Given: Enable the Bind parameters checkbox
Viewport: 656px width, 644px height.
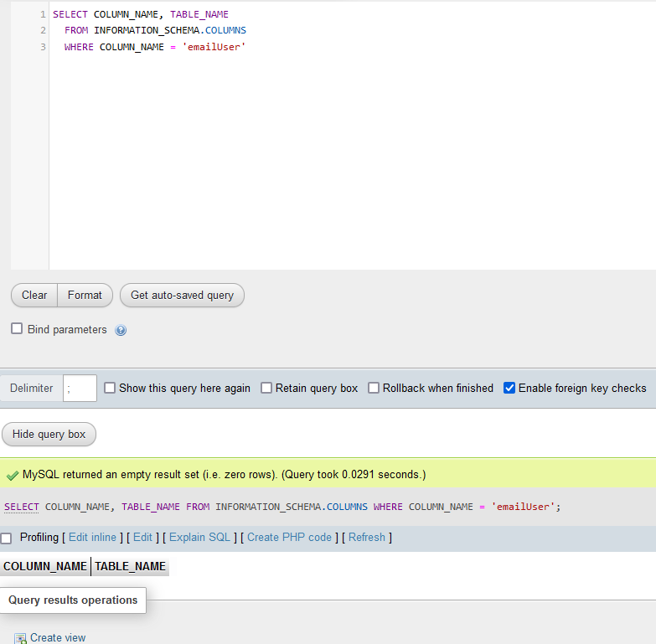Looking at the screenshot, I should click(17, 329).
